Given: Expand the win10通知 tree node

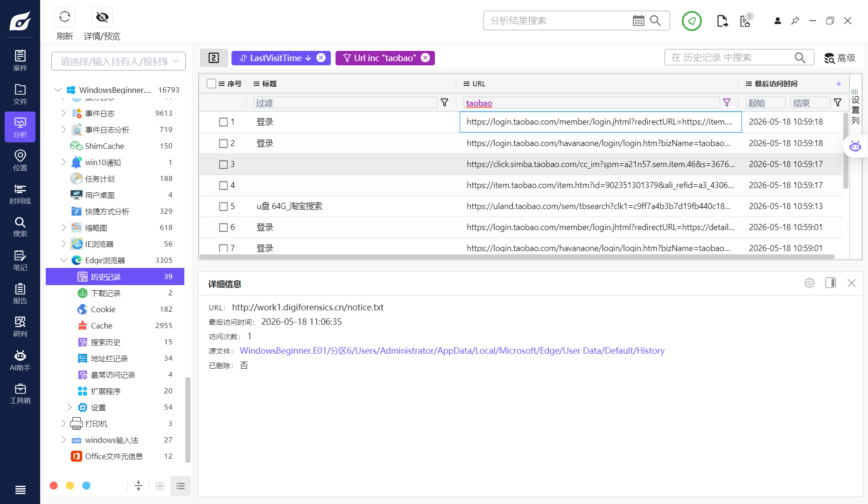Looking at the screenshot, I should [x=63, y=162].
